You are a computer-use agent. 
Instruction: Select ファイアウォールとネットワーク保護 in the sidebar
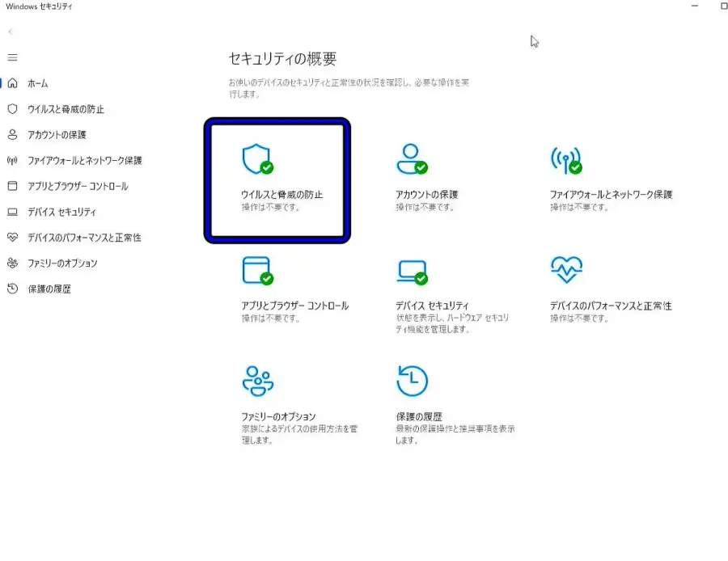pyautogui.click(x=84, y=161)
